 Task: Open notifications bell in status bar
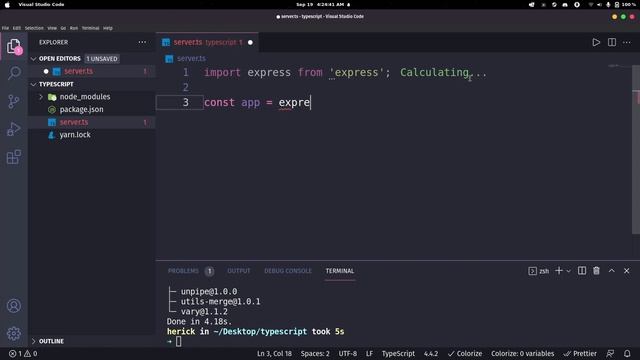pyautogui.click(x=627, y=353)
